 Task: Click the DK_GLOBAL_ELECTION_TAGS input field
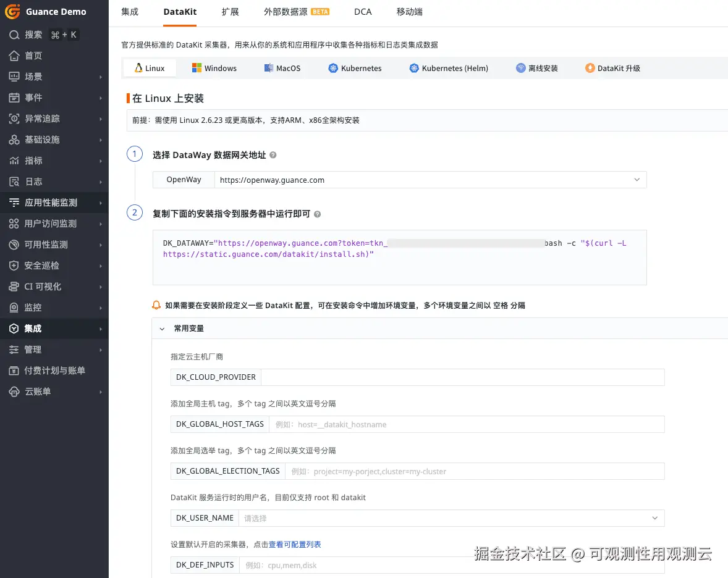(475, 471)
